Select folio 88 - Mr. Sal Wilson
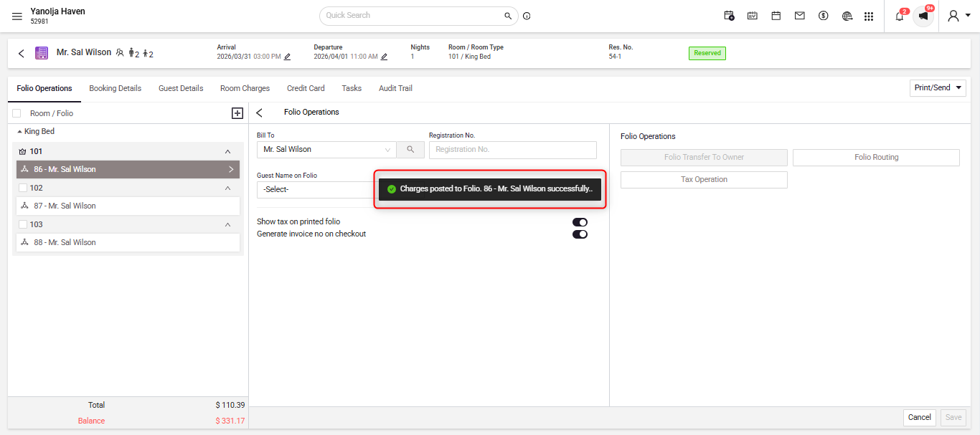Viewport: 980px width, 435px height. (x=128, y=242)
